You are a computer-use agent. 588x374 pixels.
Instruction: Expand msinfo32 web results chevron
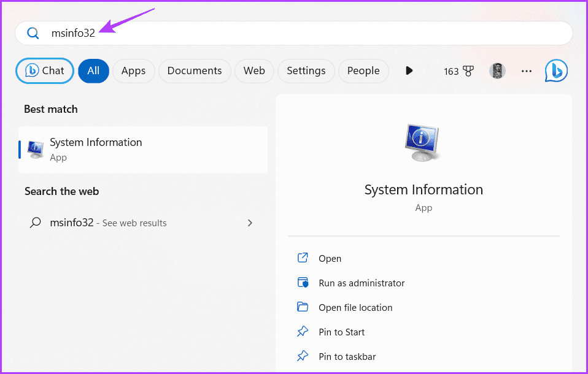coord(250,223)
